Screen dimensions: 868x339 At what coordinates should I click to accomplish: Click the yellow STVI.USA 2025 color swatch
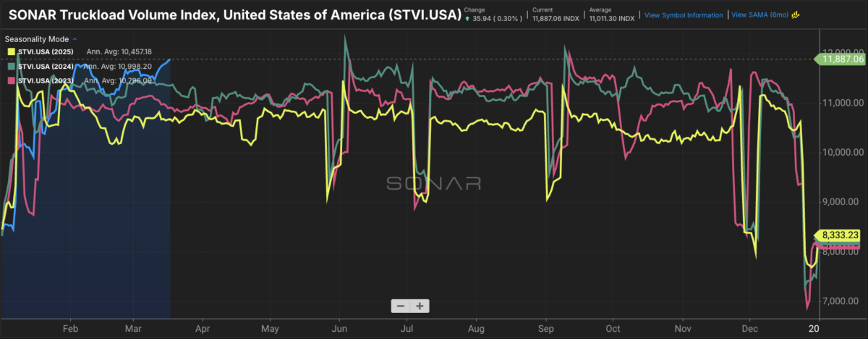tap(11, 51)
